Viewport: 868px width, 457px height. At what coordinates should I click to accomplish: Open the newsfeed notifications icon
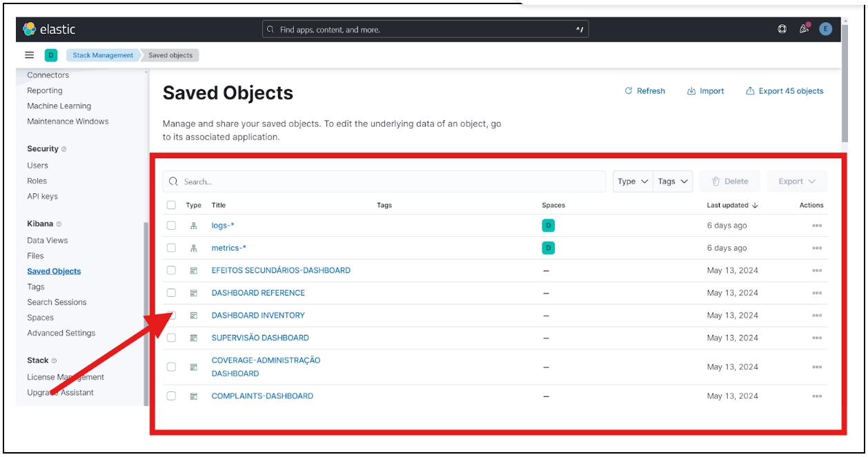coord(804,29)
